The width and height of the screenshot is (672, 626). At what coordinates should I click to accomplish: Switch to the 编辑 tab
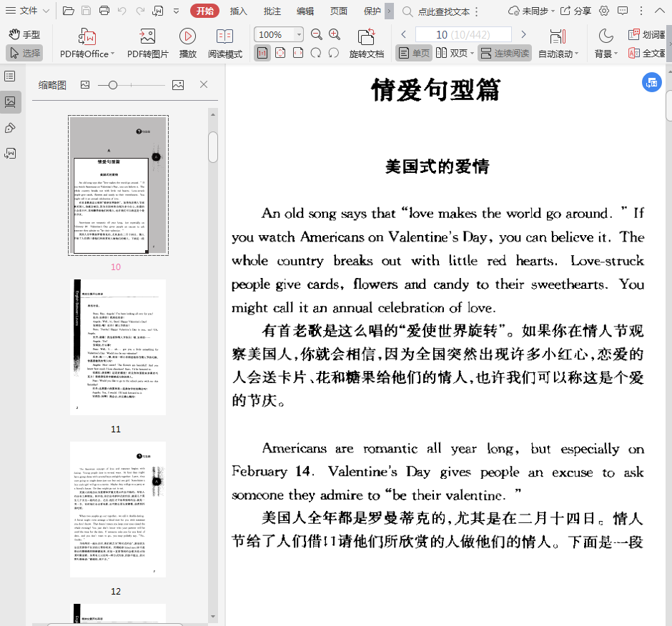305,11
